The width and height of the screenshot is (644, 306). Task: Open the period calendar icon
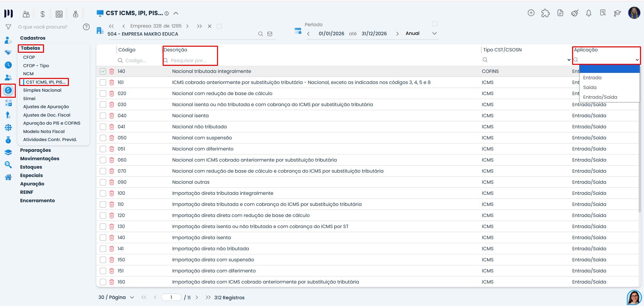coord(298,31)
